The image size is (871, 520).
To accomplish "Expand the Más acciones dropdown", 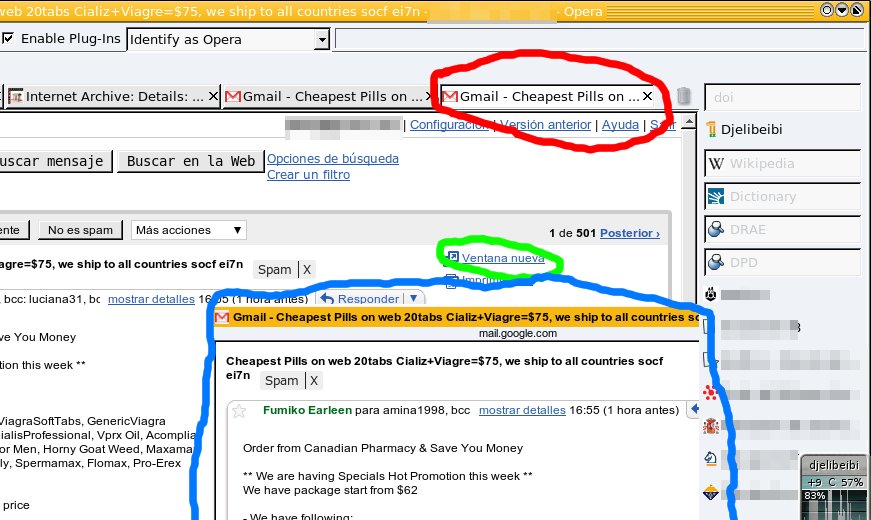I will 188,230.
